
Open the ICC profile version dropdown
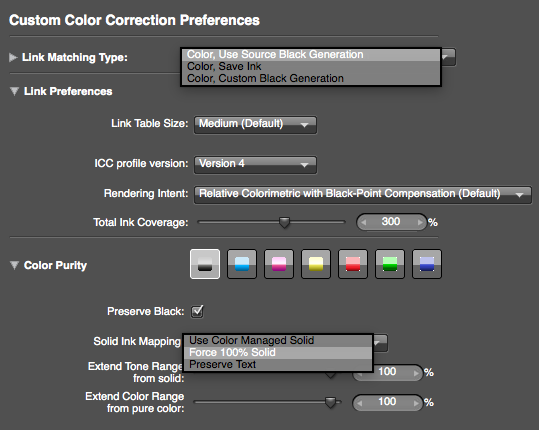coord(255,165)
